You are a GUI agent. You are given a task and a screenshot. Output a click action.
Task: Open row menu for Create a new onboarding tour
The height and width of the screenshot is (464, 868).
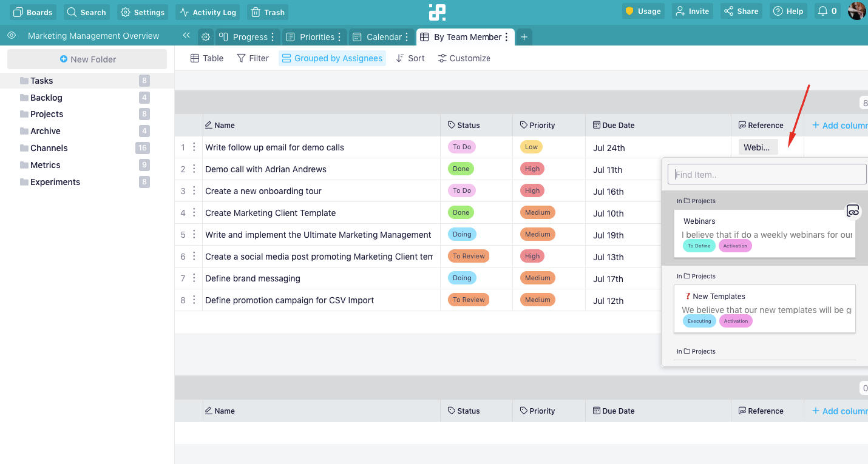tap(194, 190)
